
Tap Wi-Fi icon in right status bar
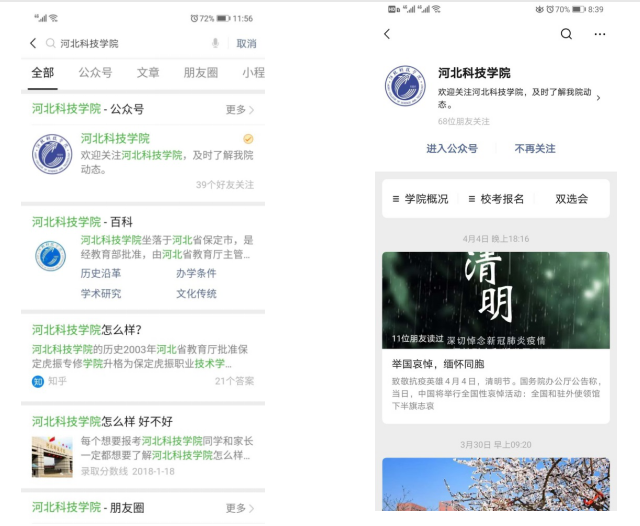[436, 9]
